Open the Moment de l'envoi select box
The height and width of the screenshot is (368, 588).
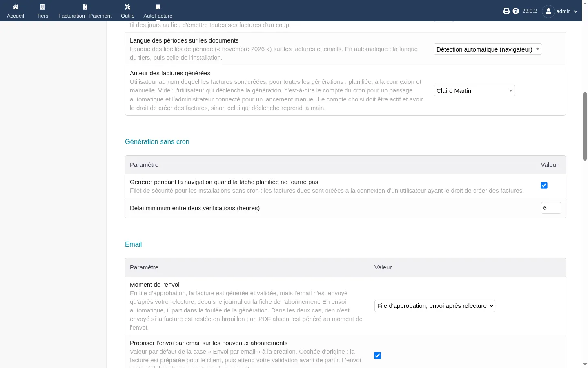click(435, 306)
